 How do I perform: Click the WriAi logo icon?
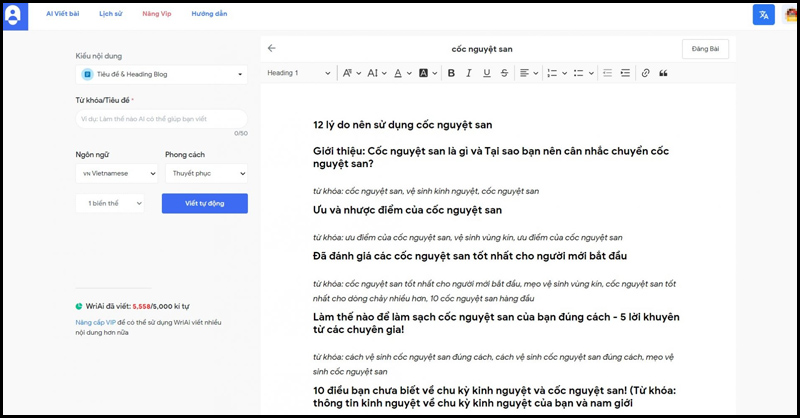tap(13, 16)
